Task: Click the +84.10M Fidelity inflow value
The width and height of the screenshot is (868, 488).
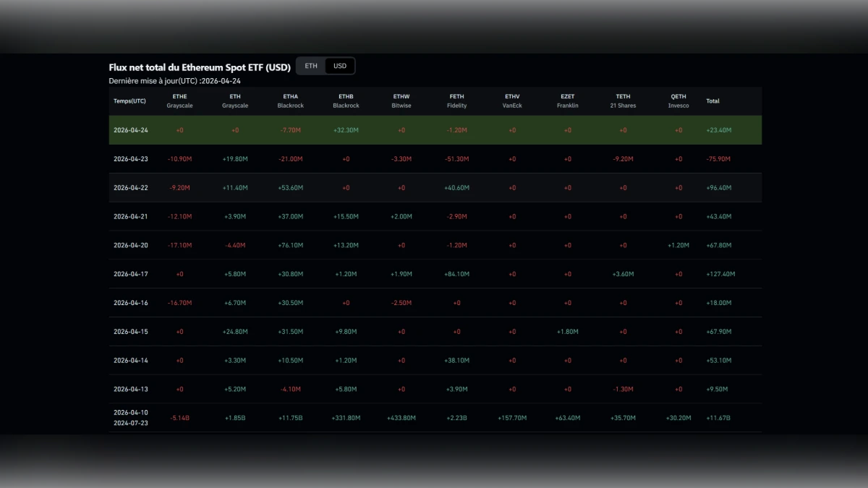Action: point(456,274)
